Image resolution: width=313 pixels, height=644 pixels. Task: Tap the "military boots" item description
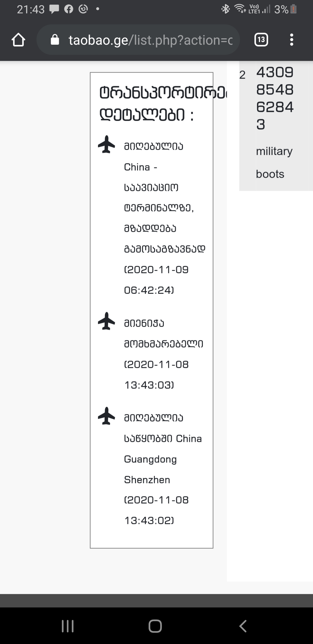click(x=274, y=162)
